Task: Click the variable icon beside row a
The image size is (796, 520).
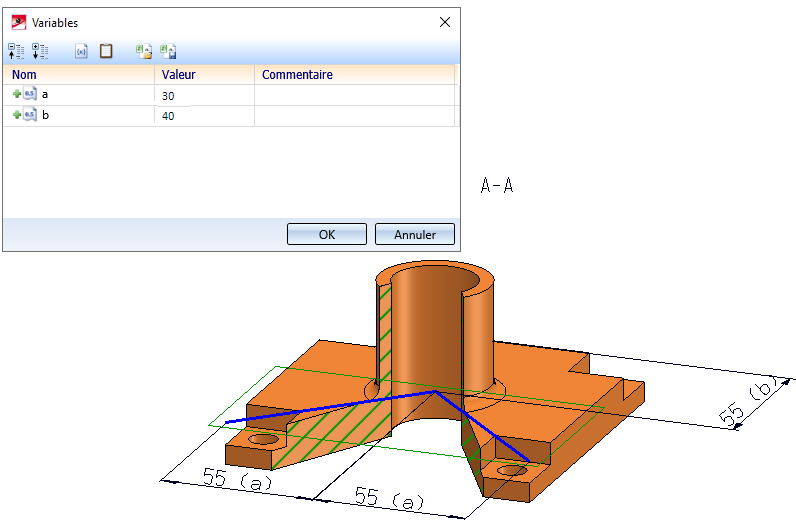Action: coord(29,94)
